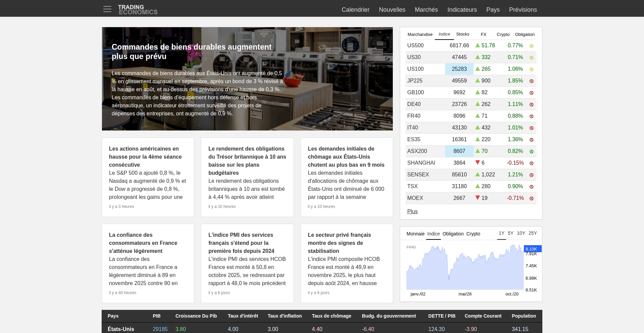Open the Prévisions menu item
The height and width of the screenshot is (333, 644).
tap(523, 10)
